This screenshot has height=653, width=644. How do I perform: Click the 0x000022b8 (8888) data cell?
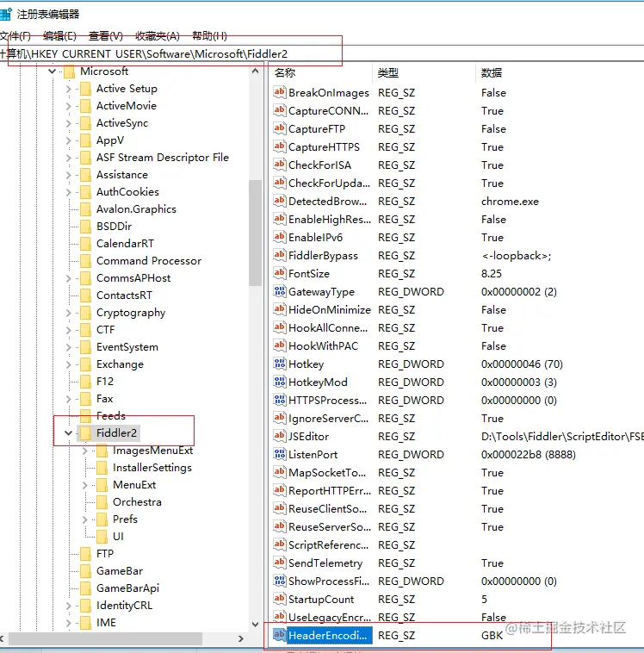click(x=529, y=454)
